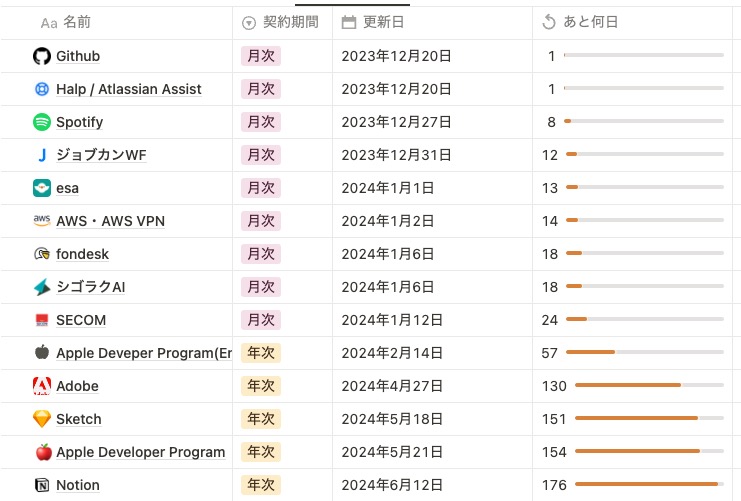Select the date 2024年1月2日

(388, 221)
